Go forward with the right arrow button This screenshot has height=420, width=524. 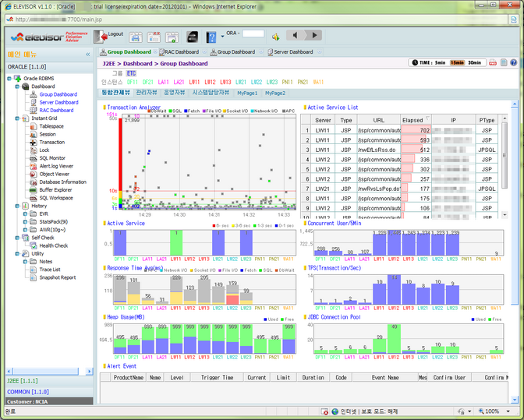pyautogui.click(x=314, y=35)
